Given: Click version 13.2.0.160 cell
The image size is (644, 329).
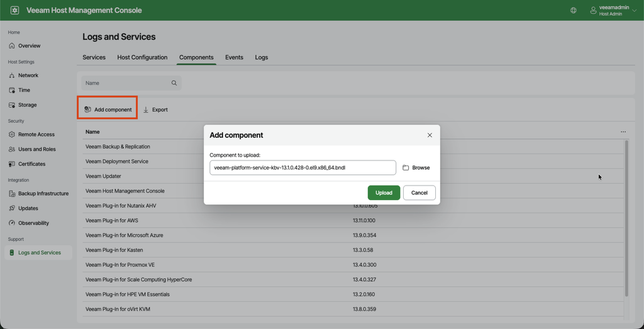Looking at the screenshot, I should click(x=364, y=294).
